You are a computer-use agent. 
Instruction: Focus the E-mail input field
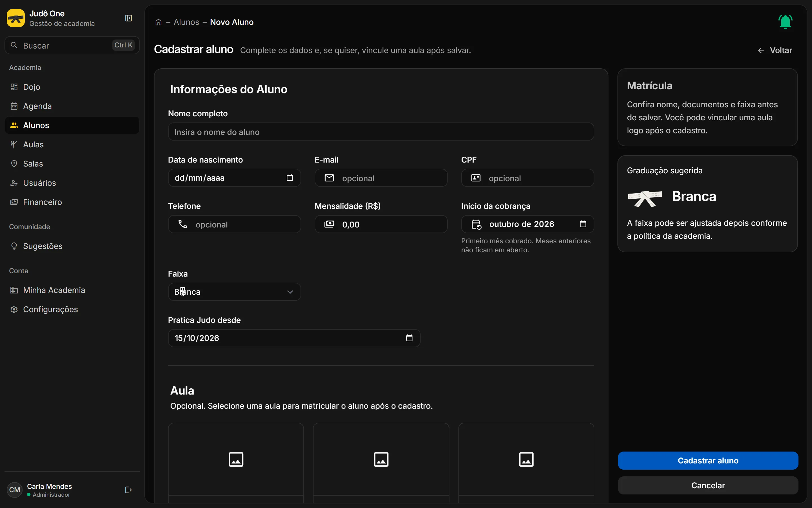click(381, 178)
